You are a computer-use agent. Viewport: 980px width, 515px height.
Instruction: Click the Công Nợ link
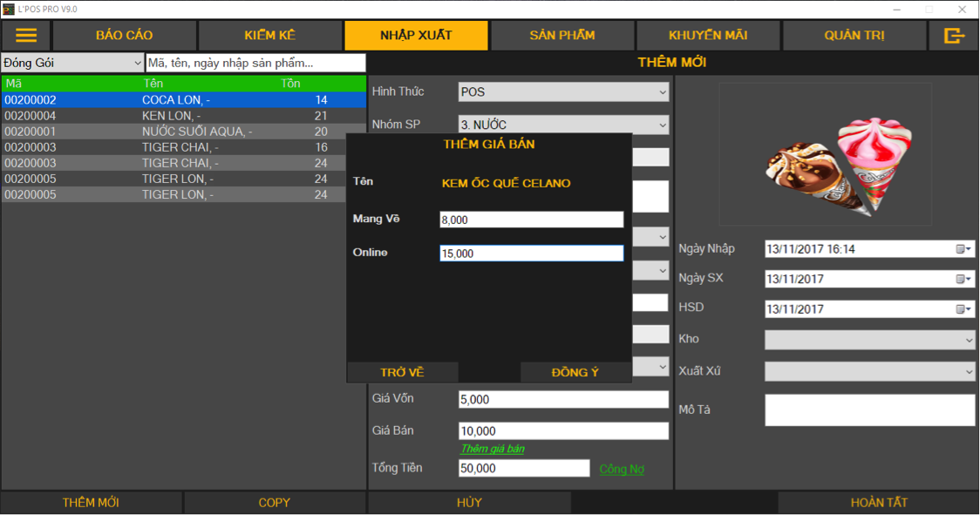pos(622,470)
